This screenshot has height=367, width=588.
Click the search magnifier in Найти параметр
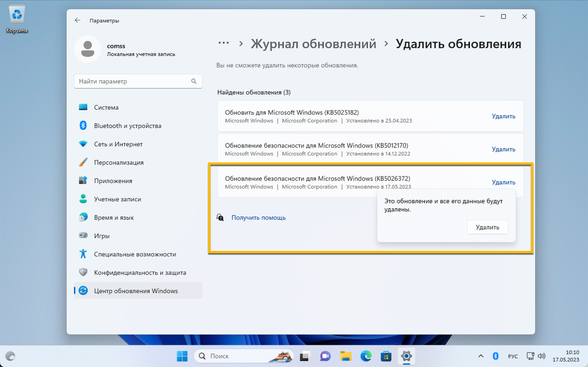point(194,81)
